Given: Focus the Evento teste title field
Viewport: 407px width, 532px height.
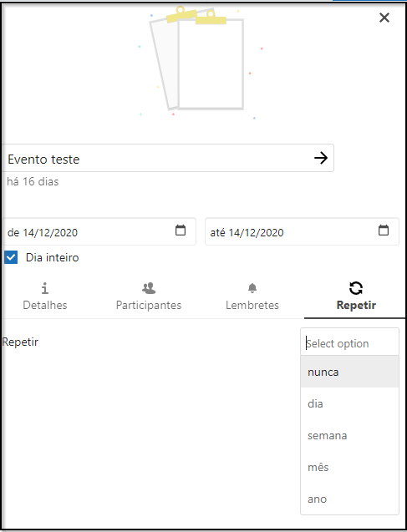Looking at the screenshot, I should [x=168, y=158].
